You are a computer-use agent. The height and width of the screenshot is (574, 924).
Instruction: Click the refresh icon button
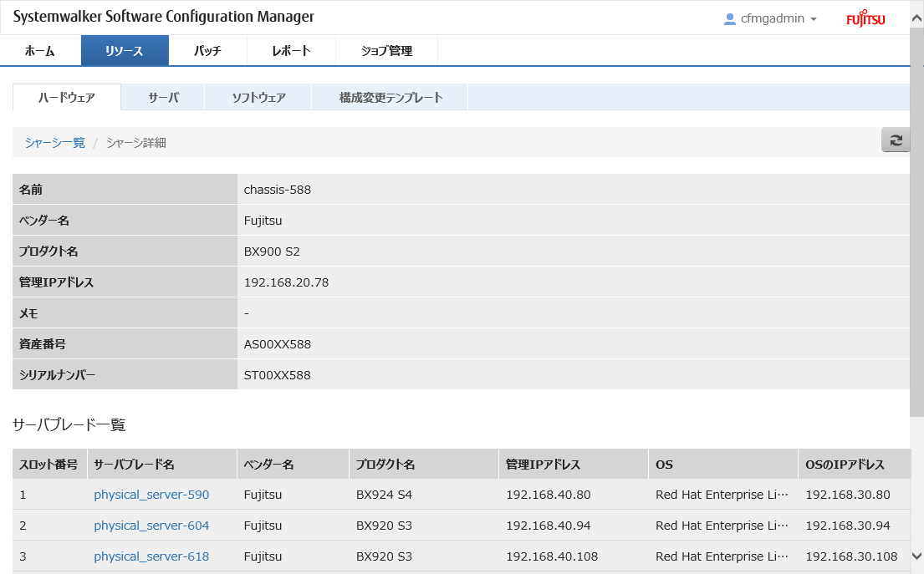[x=896, y=140]
